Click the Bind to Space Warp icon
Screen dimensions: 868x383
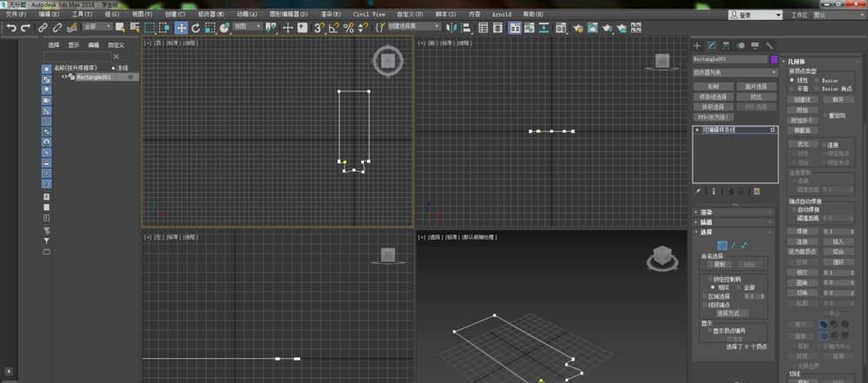tap(71, 28)
